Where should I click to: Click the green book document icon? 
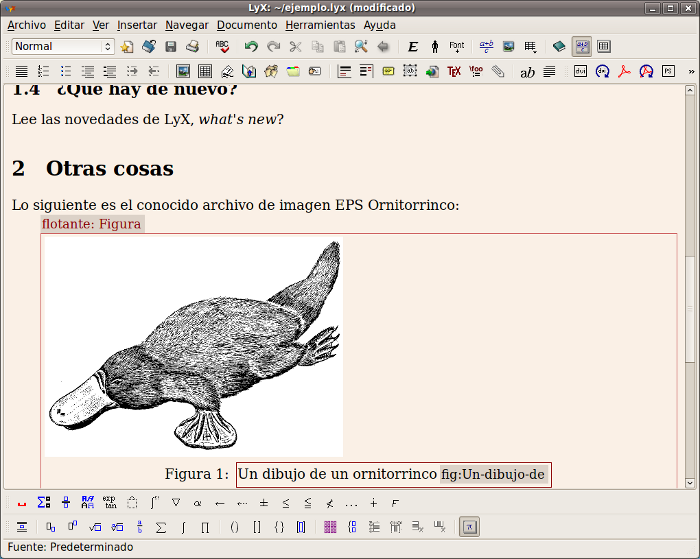pyautogui.click(x=559, y=46)
